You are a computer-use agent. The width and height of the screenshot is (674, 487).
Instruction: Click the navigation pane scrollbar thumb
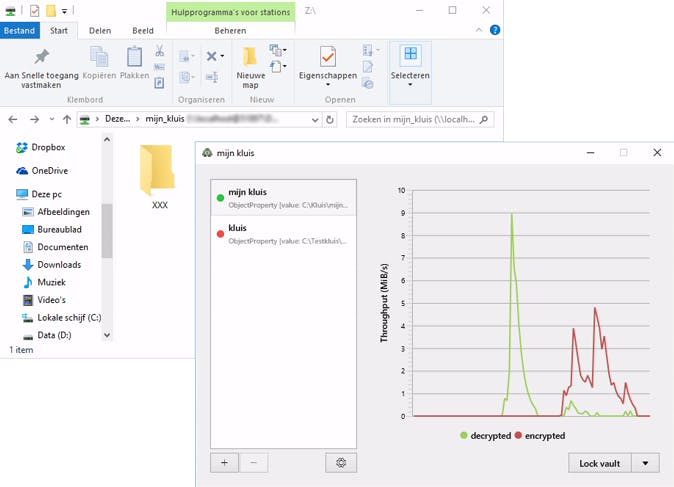click(107, 231)
